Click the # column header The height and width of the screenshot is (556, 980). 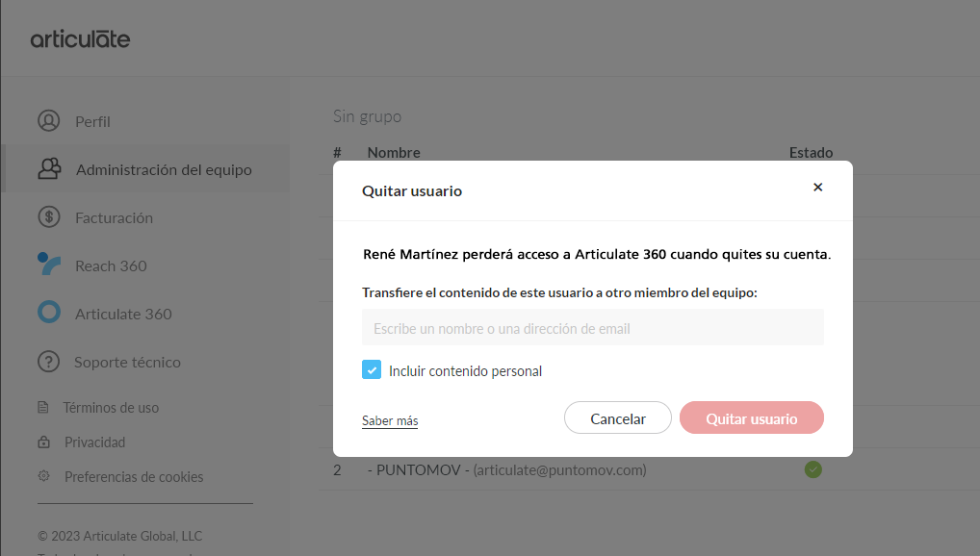pyautogui.click(x=338, y=153)
